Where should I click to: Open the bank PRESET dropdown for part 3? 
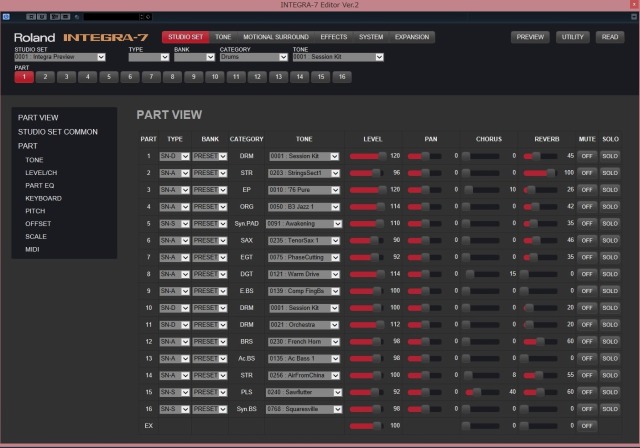tap(210, 190)
